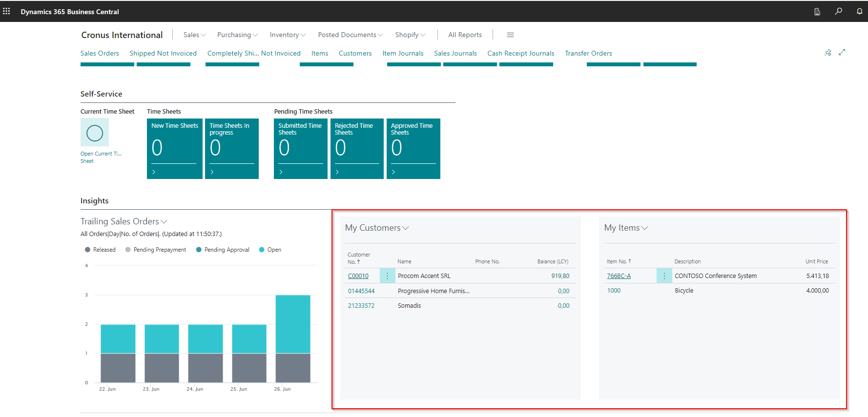Open the hamburger more-menu icon
868x417 pixels.
tap(510, 35)
